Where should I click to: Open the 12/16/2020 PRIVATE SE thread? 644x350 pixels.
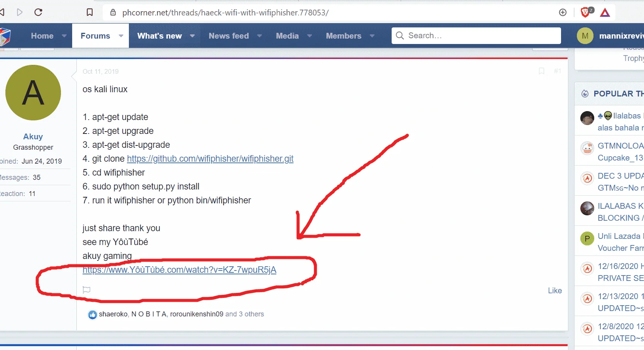pos(620,272)
